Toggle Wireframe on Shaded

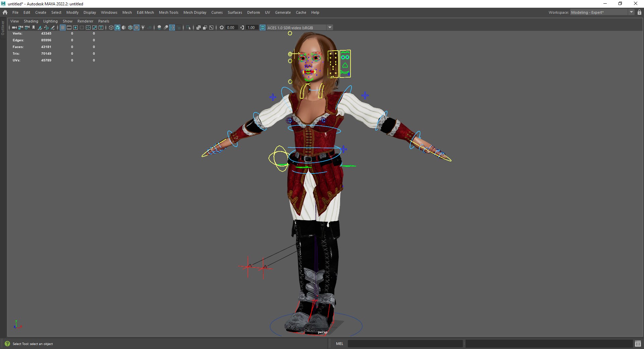[x=130, y=28]
